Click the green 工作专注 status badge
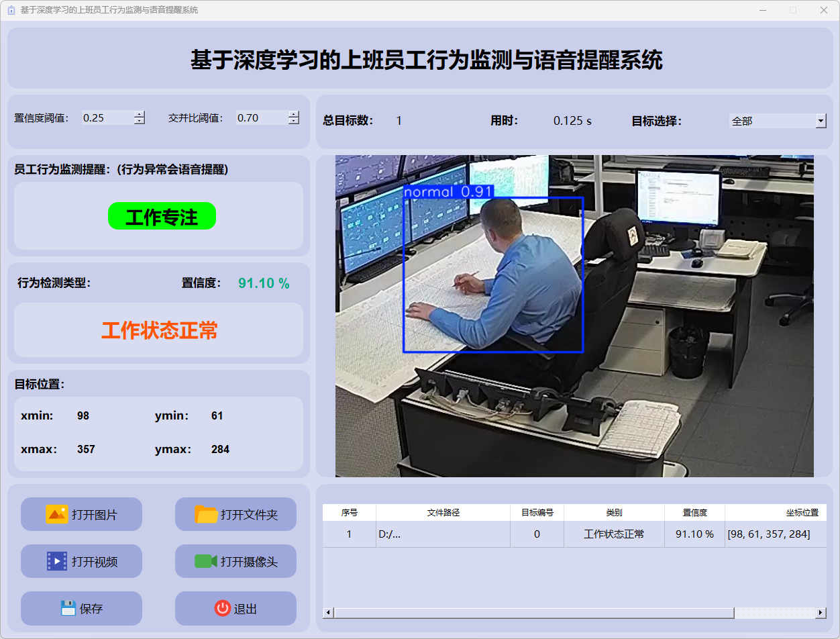Viewport: 840px width, 639px height. point(162,216)
